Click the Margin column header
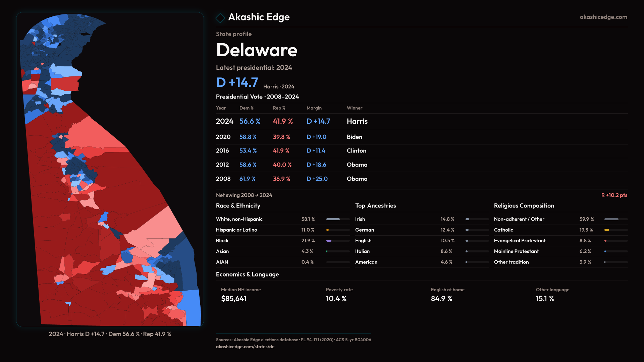 (x=314, y=108)
